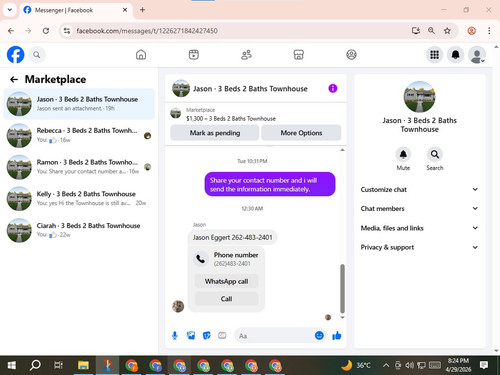The height and width of the screenshot is (375, 500).
Task: Click sender avatar beside Call card
Action: [x=178, y=306]
